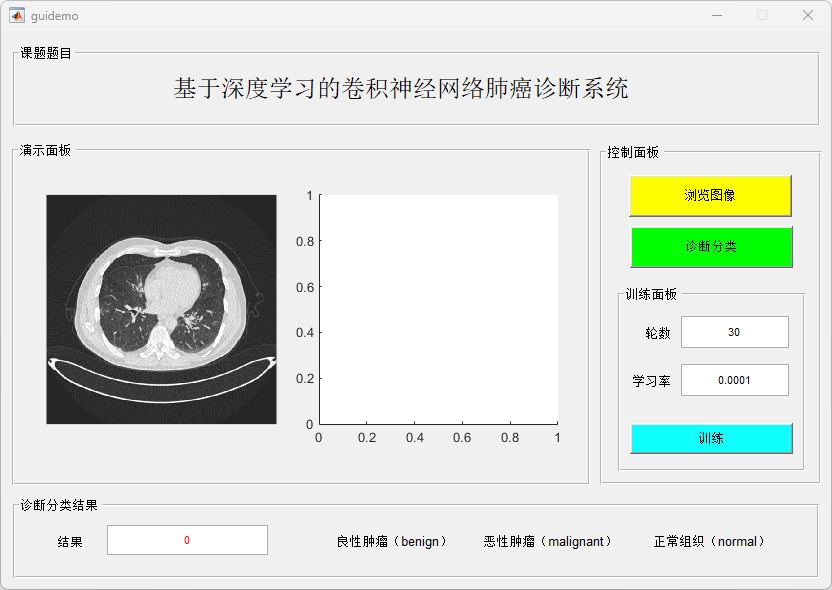Click the guidemo window title text
Viewport: 832px width, 590px height.
[x=55, y=16]
